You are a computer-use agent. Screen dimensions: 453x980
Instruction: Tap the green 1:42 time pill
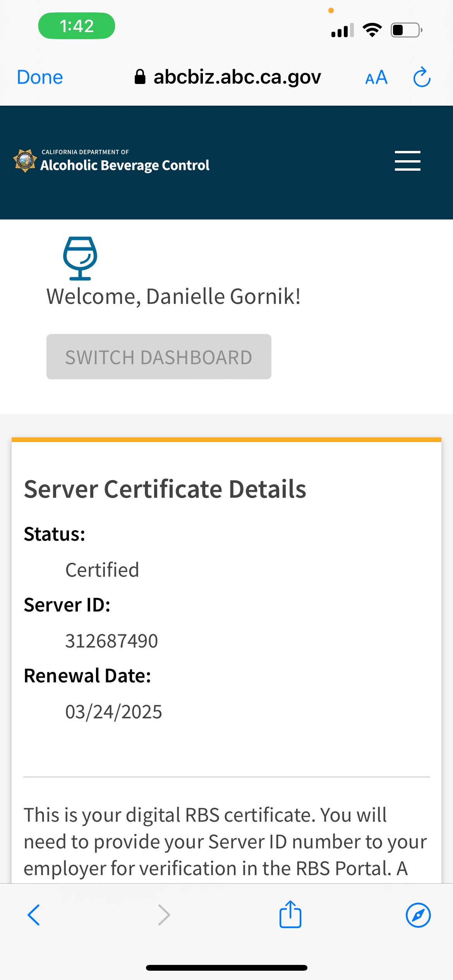(x=77, y=26)
